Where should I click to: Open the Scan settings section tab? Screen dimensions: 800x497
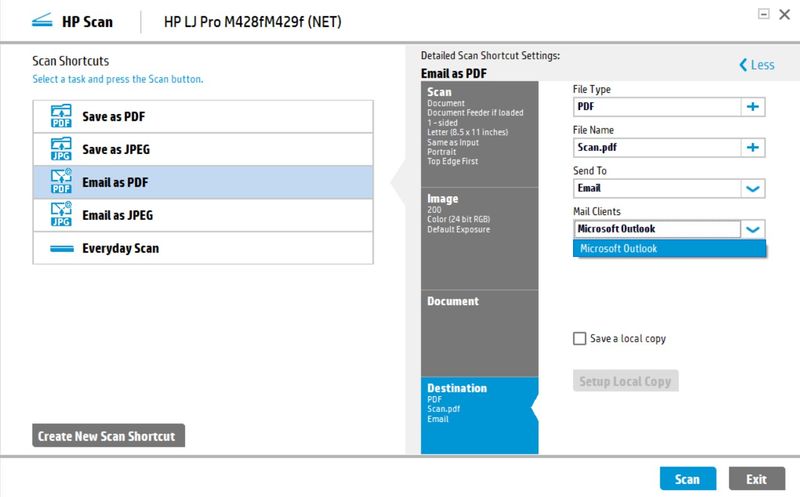[480, 134]
